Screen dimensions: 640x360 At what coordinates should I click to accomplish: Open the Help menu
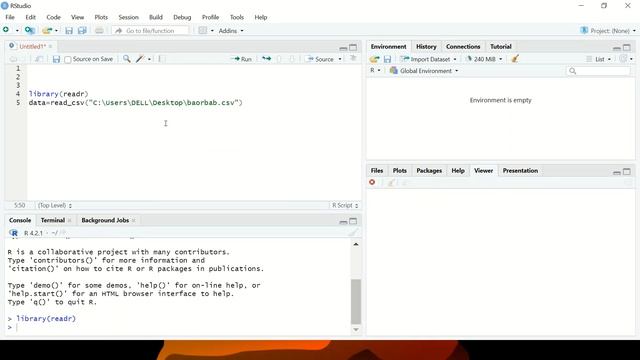pyautogui.click(x=261, y=17)
